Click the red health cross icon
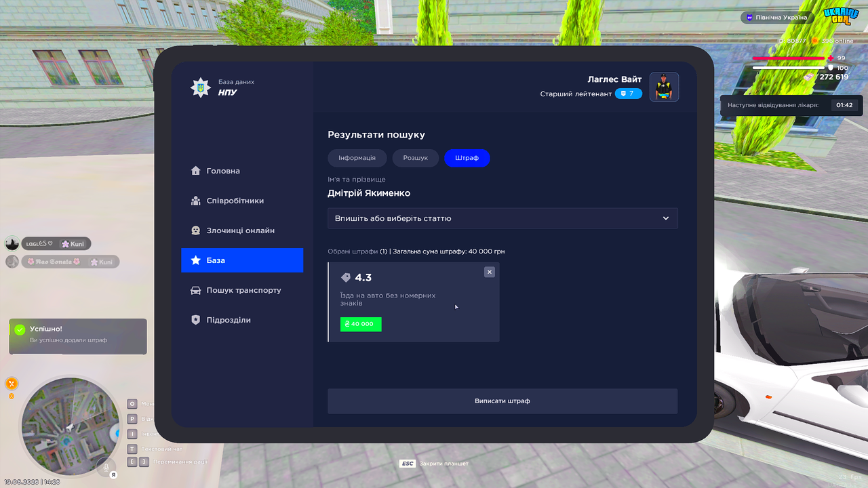The height and width of the screenshot is (488, 868). pyautogui.click(x=831, y=58)
